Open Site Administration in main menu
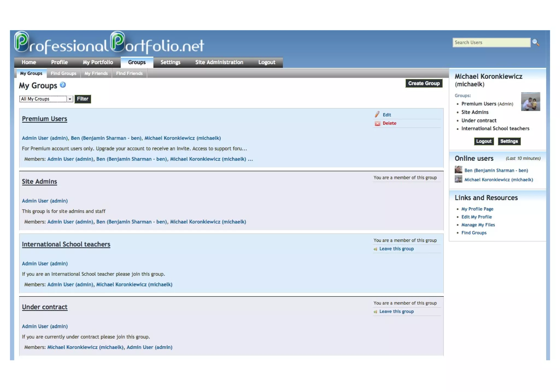 [219, 62]
